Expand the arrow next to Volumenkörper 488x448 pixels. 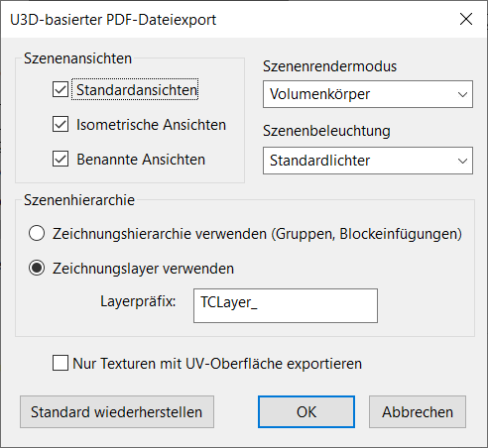[462, 94]
